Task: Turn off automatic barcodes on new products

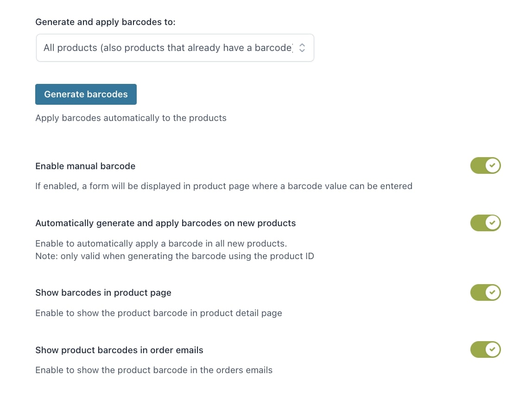Action: tap(486, 223)
